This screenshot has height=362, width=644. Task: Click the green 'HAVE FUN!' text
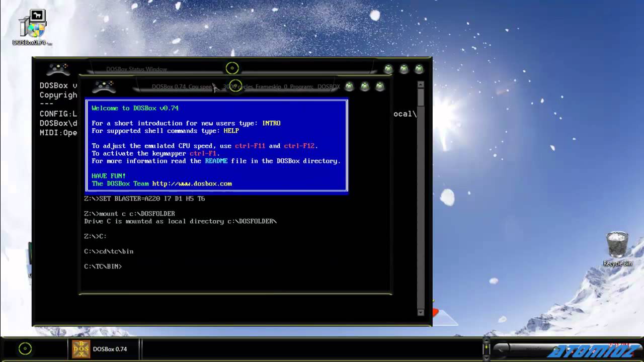[x=109, y=176]
